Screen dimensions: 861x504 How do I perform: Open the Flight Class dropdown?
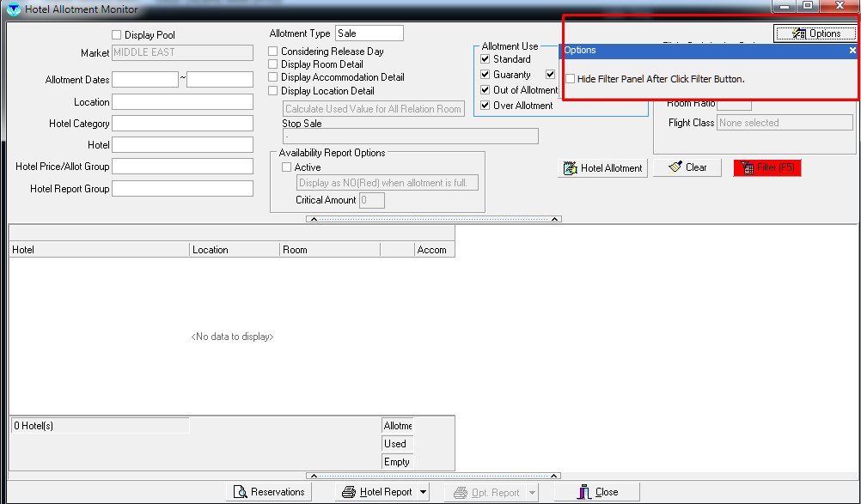tap(785, 123)
